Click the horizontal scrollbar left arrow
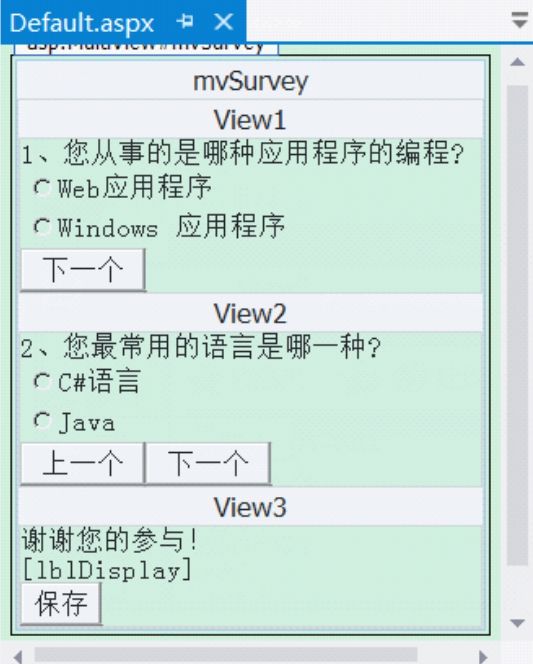 click(x=18, y=657)
